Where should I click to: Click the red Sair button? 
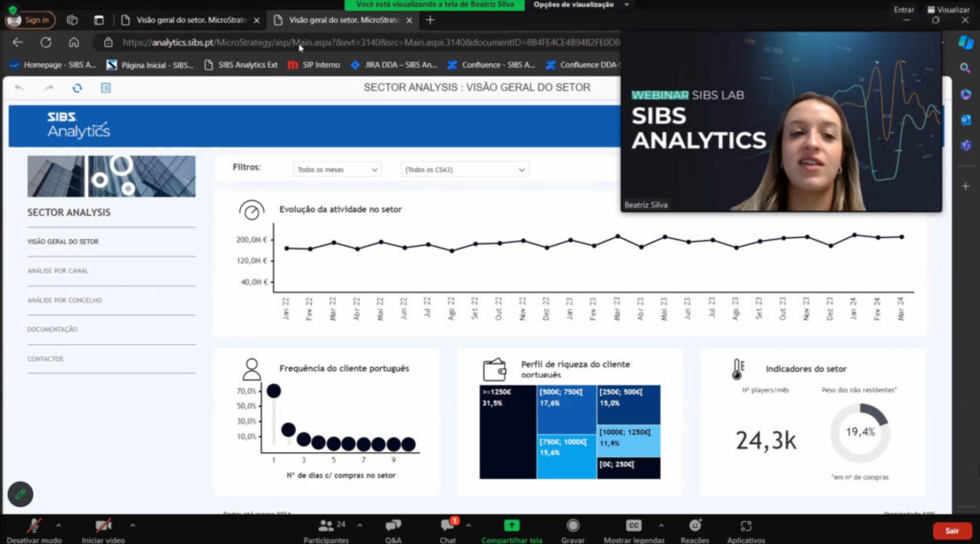952,531
